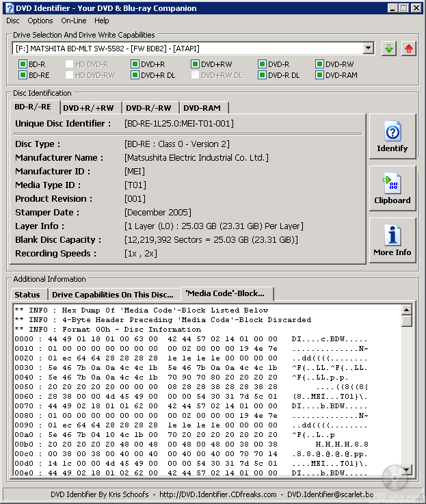Open the On-Line menu
The image size is (426, 504).
(x=73, y=21)
